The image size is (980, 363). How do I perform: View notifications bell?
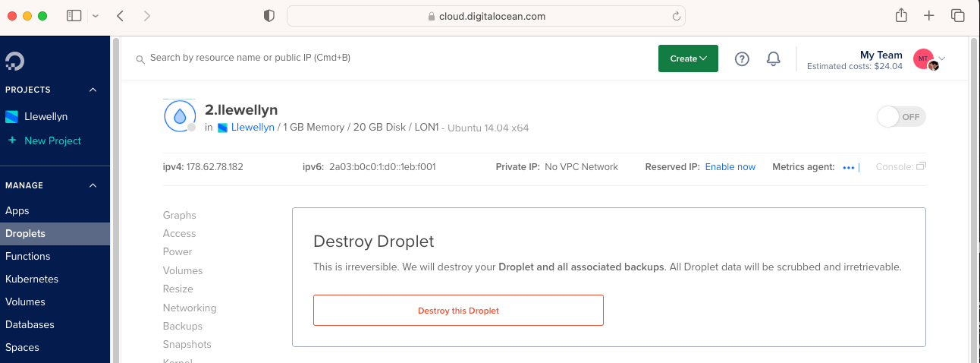774,58
